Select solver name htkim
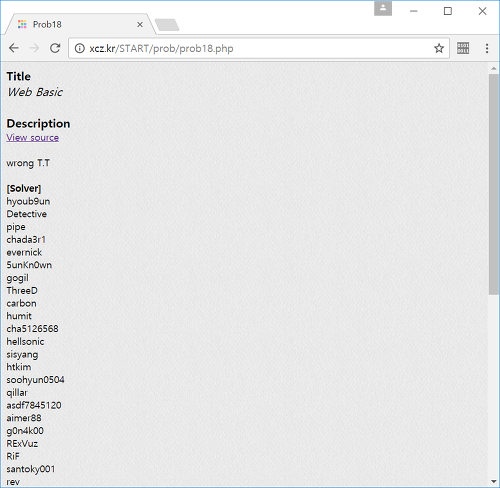The height and width of the screenshot is (488, 500). [x=19, y=367]
